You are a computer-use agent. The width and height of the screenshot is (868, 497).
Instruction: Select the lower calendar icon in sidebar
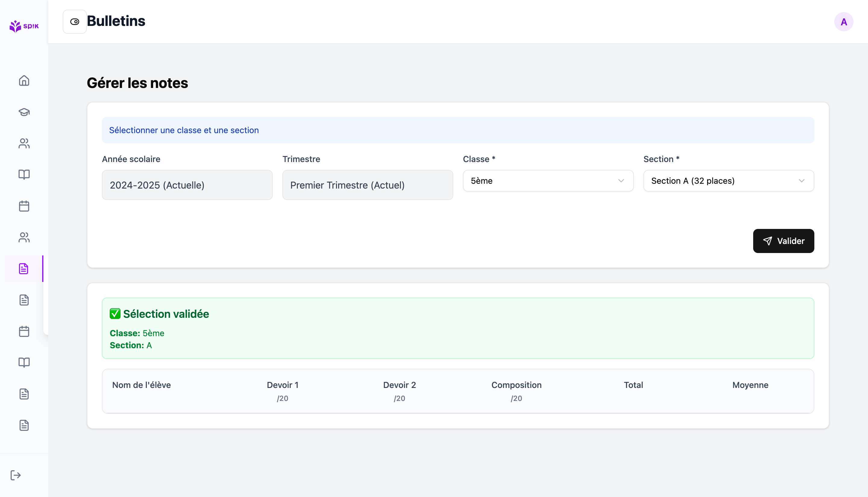[x=24, y=331]
